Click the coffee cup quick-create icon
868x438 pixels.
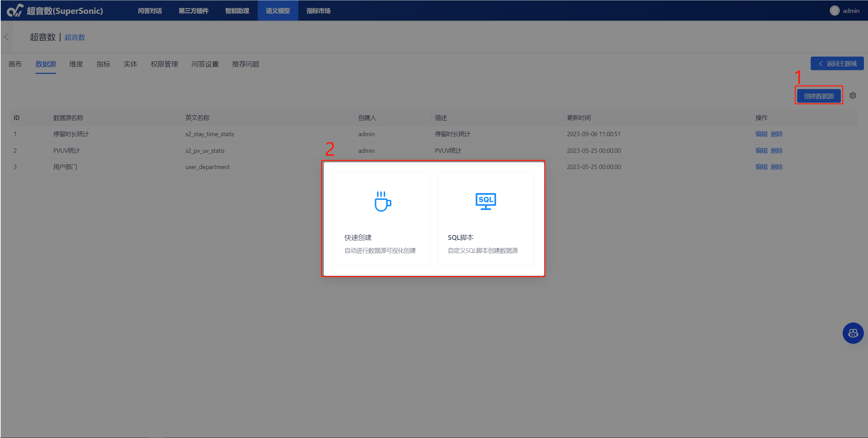pyautogui.click(x=382, y=202)
